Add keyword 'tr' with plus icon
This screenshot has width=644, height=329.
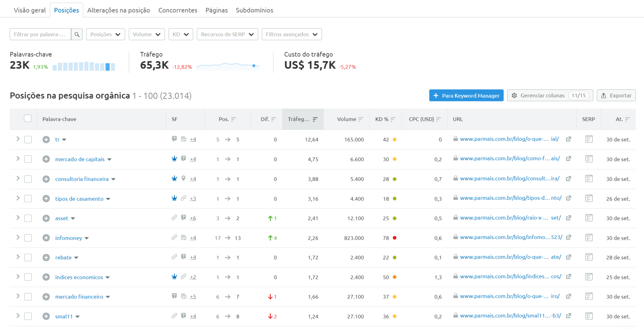46,139
